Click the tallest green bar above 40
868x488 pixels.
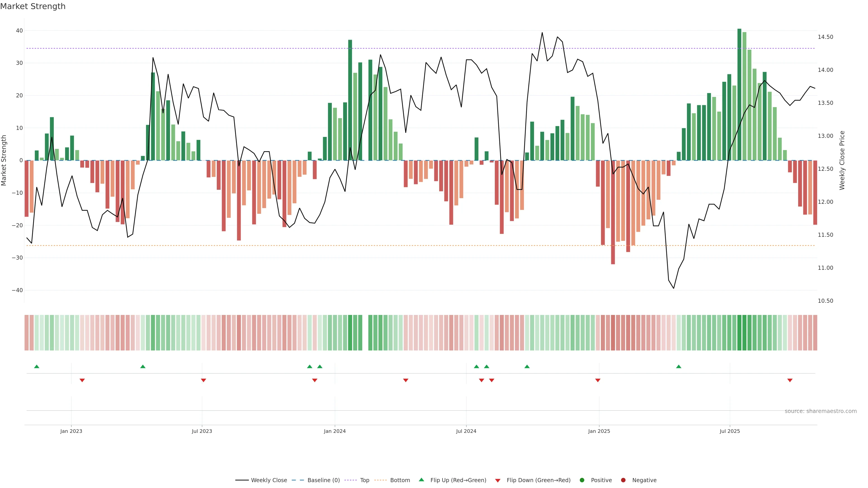point(739,94)
